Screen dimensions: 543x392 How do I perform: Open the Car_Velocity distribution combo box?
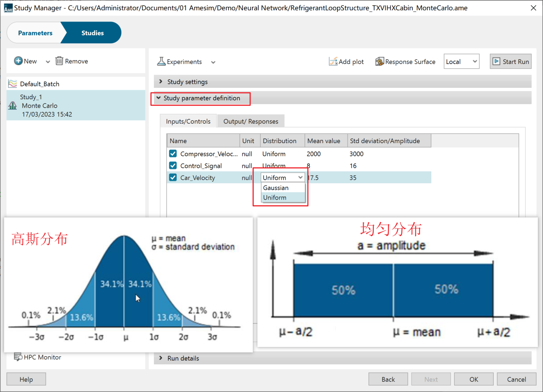pyautogui.click(x=283, y=177)
